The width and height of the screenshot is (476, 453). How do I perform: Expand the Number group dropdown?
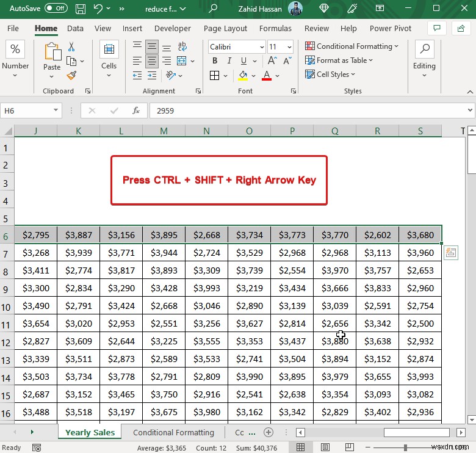tap(15, 75)
